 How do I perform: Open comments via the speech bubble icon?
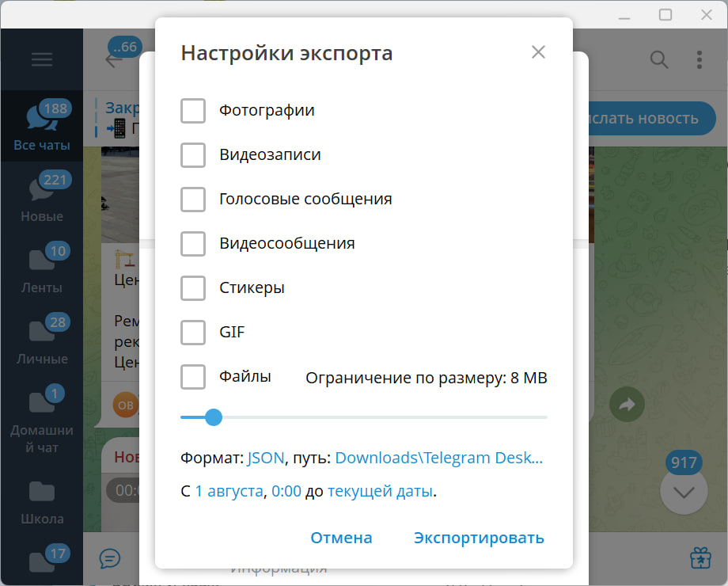tap(110, 559)
